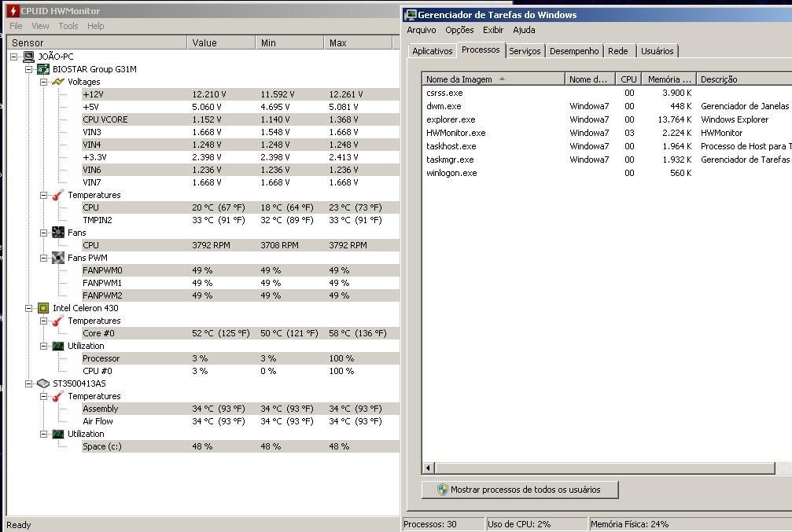Collapse the Voltages section
The image size is (792, 532).
click(x=43, y=82)
